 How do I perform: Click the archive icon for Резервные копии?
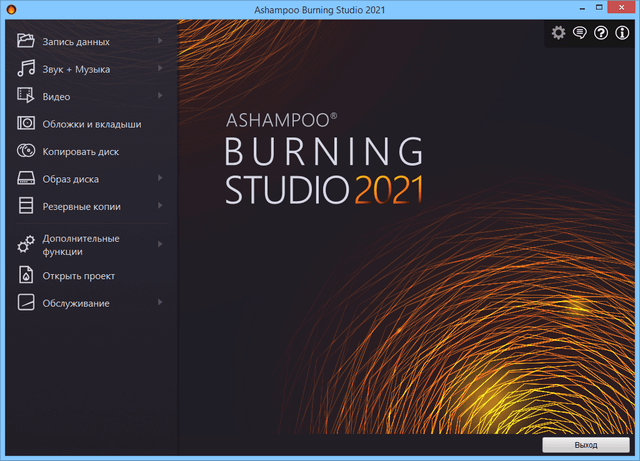[26, 206]
